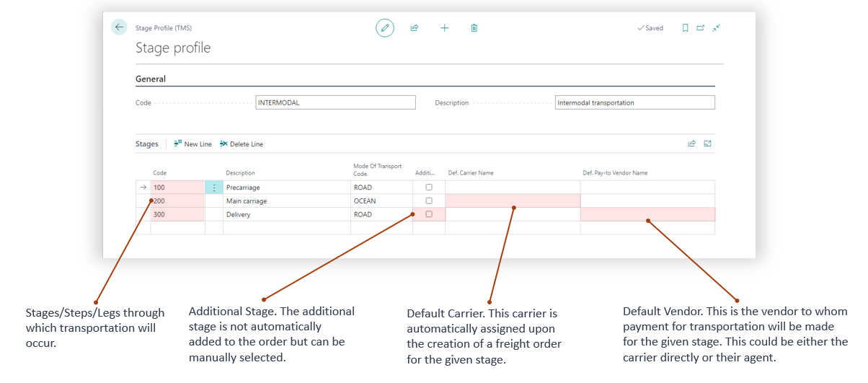868x383 pixels.
Task: Click the Stages section share icon
Action: pyautogui.click(x=691, y=144)
